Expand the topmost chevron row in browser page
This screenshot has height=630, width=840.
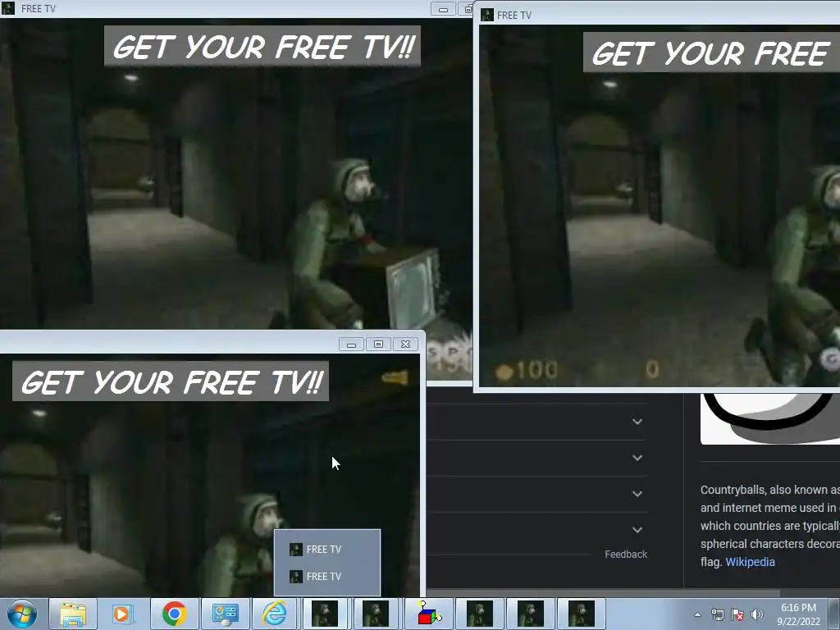[637, 422]
